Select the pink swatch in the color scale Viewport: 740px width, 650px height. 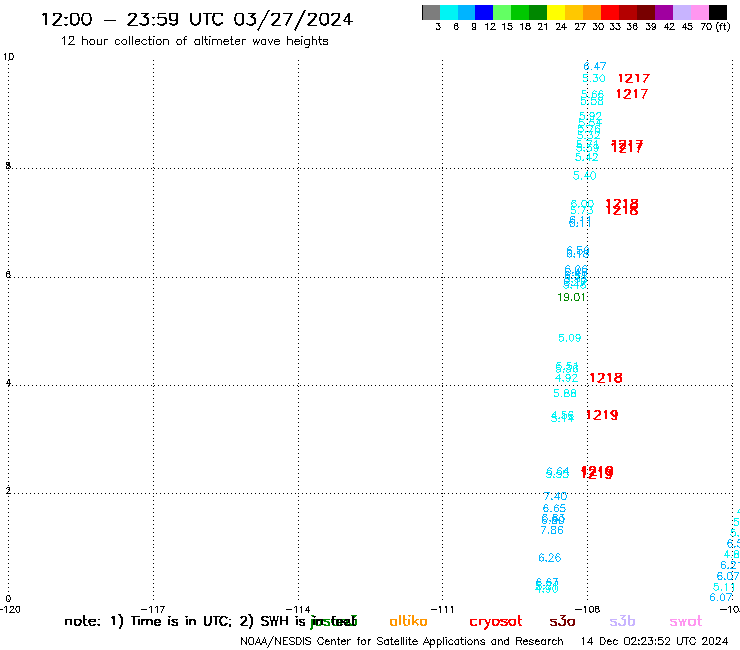tap(699, 12)
